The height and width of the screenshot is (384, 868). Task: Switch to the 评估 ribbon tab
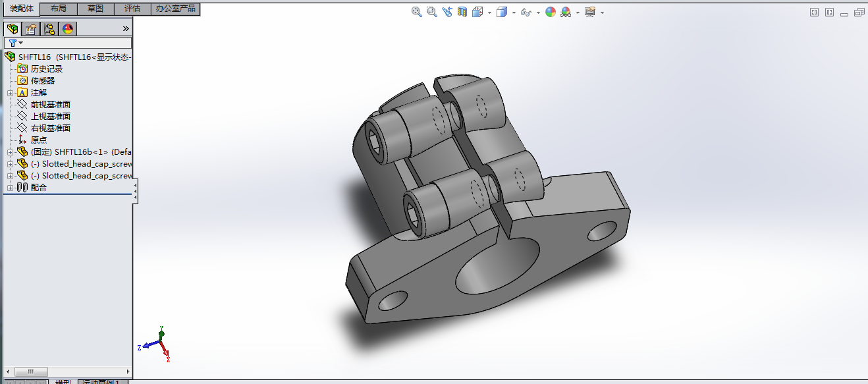[132, 9]
